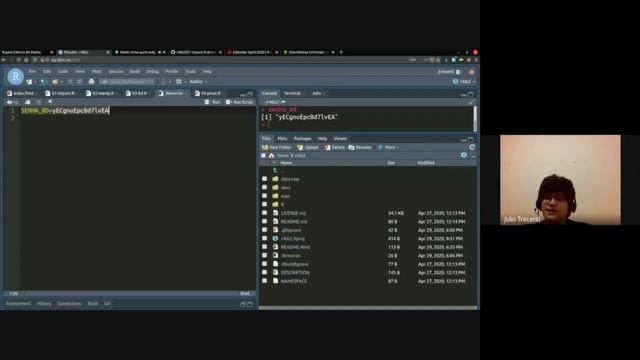Maximize the console pane

(471, 94)
